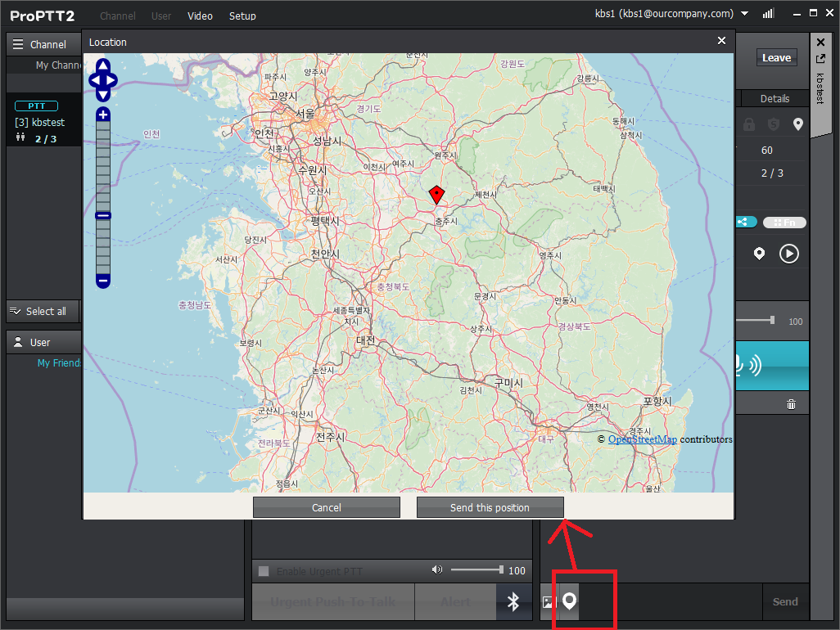Click the circular play button in the channel panel
Viewport: 840px width, 630px height.
click(x=788, y=254)
